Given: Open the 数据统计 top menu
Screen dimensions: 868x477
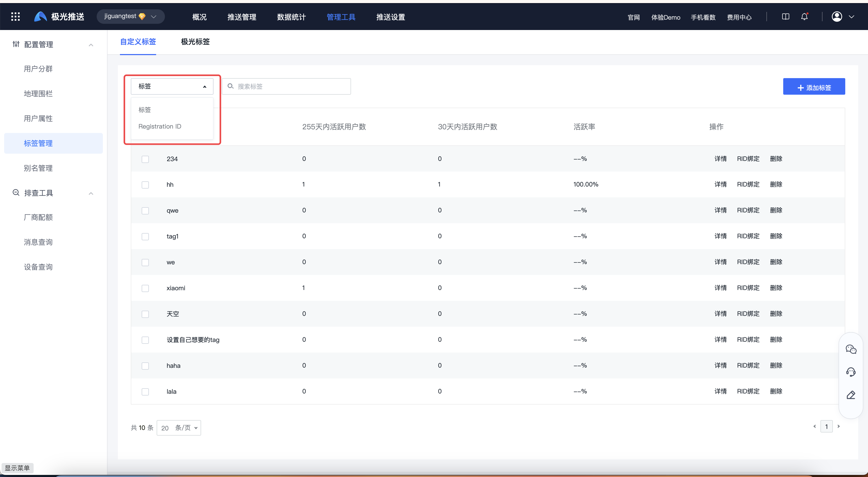Looking at the screenshot, I should (292, 17).
